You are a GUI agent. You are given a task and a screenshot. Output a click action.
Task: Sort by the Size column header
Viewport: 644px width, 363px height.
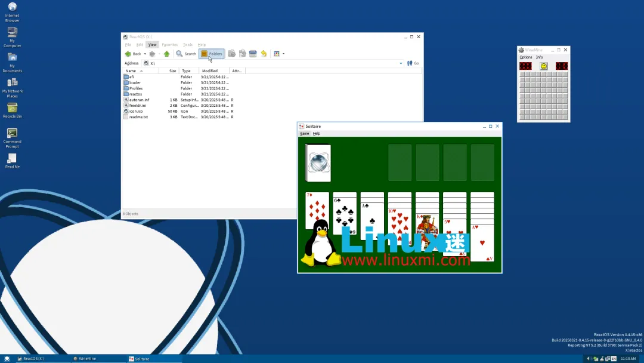click(169, 70)
